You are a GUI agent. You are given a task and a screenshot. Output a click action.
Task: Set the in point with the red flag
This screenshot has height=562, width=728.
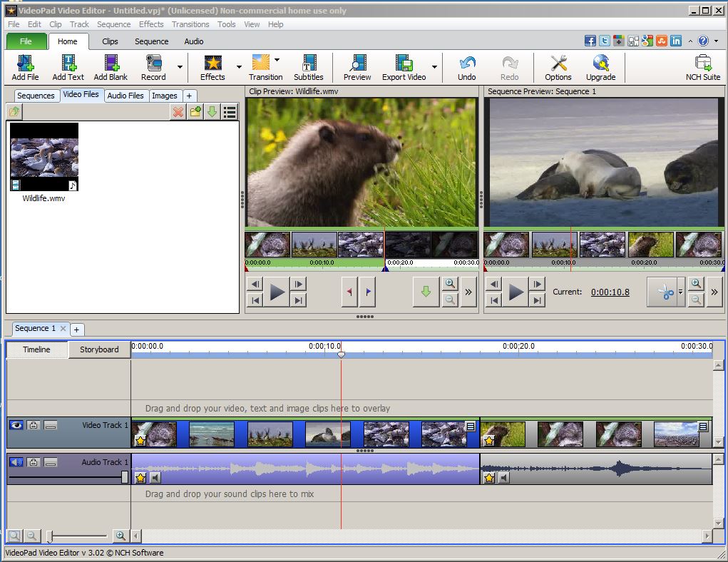tap(349, 292)
